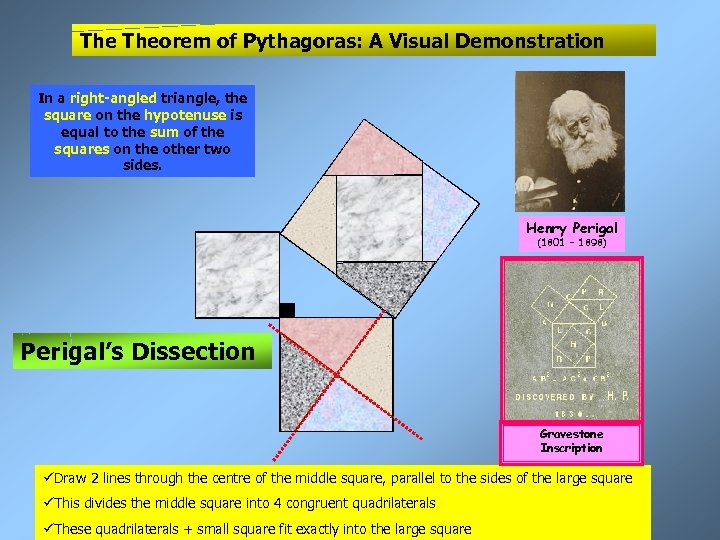
Task: Click the marble square inside large tilted square
Action: (x=379, y=219)
